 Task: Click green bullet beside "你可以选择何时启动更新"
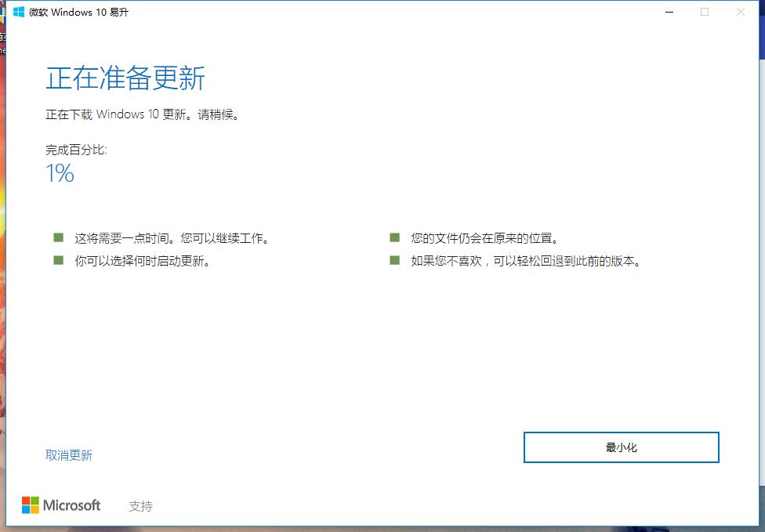click(58, 260)
